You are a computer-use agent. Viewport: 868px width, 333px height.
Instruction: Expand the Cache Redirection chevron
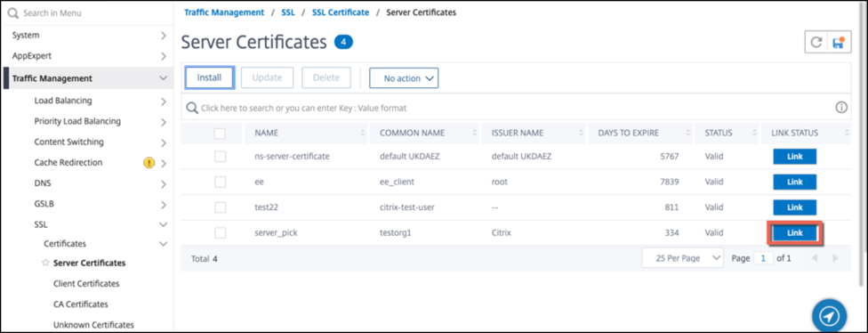(163, 163)
